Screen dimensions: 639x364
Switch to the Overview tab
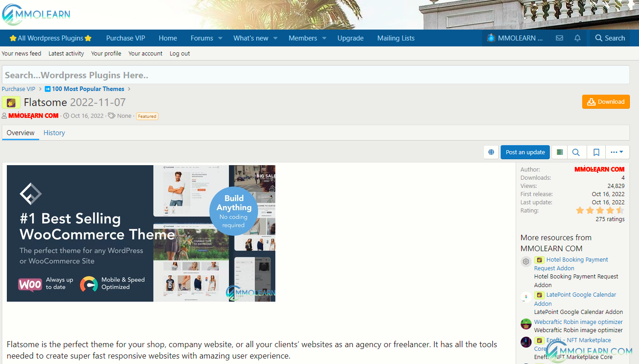click(20, 133)
